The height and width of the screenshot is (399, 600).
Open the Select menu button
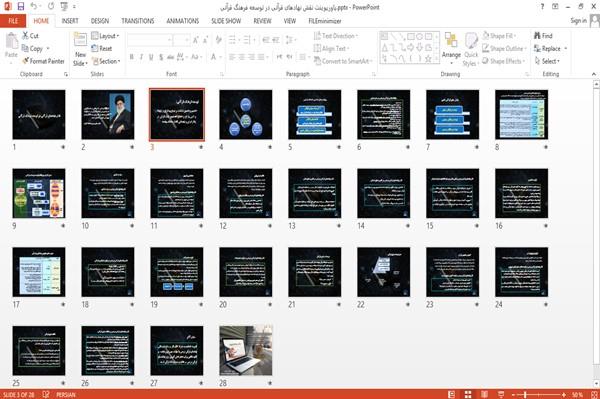547,61
